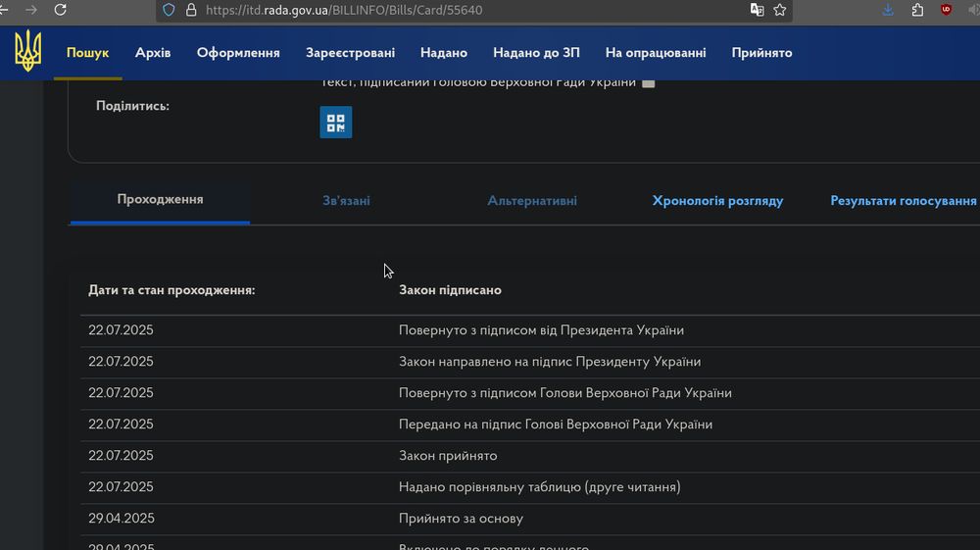The width and height of the screenshot is (980, 550).
Task: Open the Оформлення menu item
Action: tap(238, 53)
